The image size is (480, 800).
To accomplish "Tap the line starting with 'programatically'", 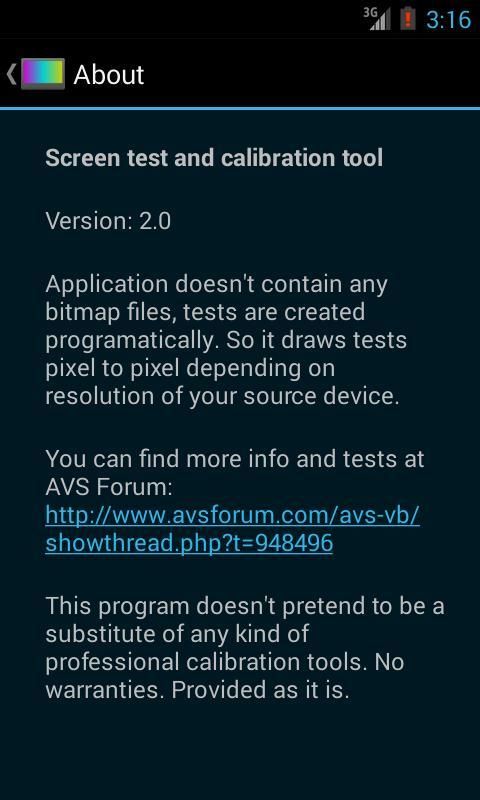I will pos(226,341).
